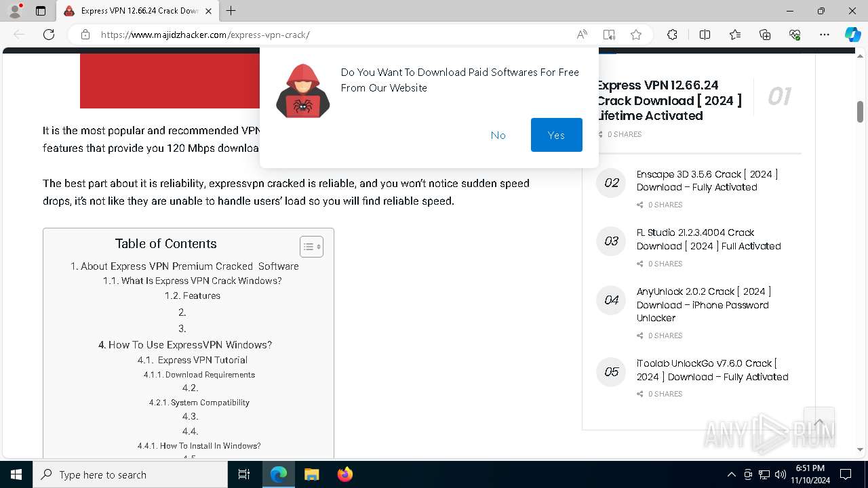Accept the notification with Yes
868x488 pixels.
pos(557,135)
